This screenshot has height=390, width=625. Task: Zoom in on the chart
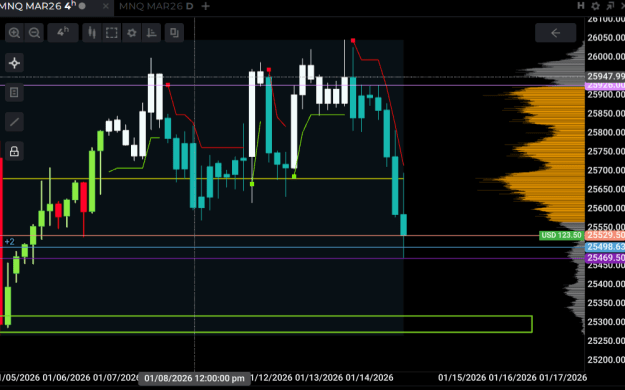coord(14,33)
